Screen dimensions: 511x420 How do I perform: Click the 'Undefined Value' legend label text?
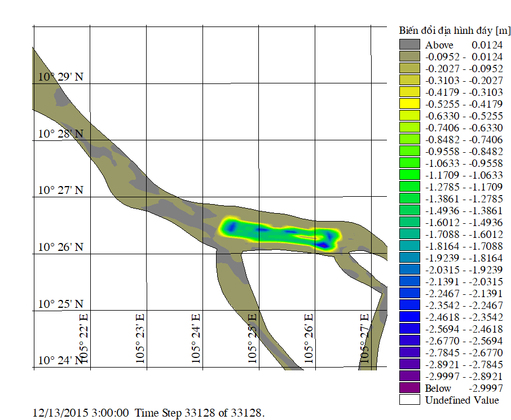462,400
